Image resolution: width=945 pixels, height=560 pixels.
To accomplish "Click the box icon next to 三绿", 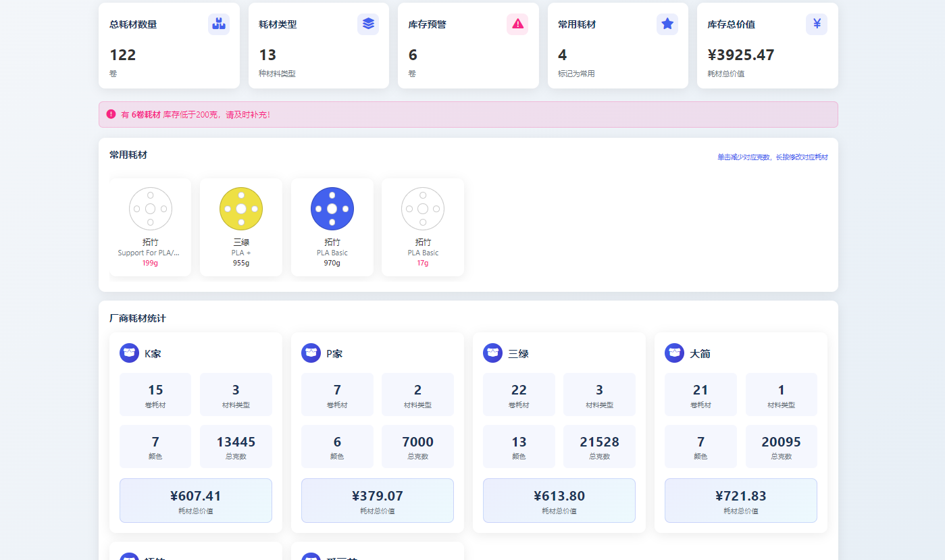I will pos(492,353).
